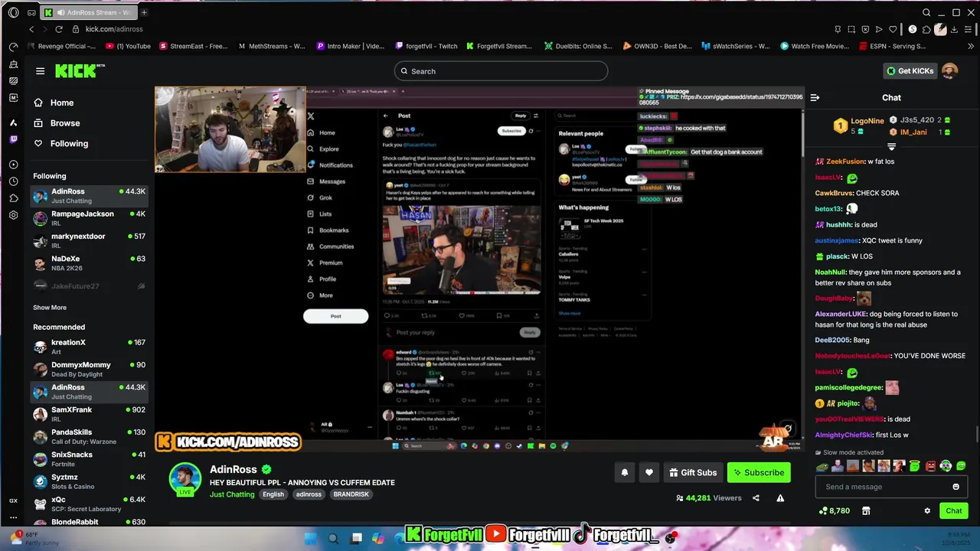Click the share stream icon
Image resolution: width=980 pixels, height=551 pixels.
[x=756, y=498]
